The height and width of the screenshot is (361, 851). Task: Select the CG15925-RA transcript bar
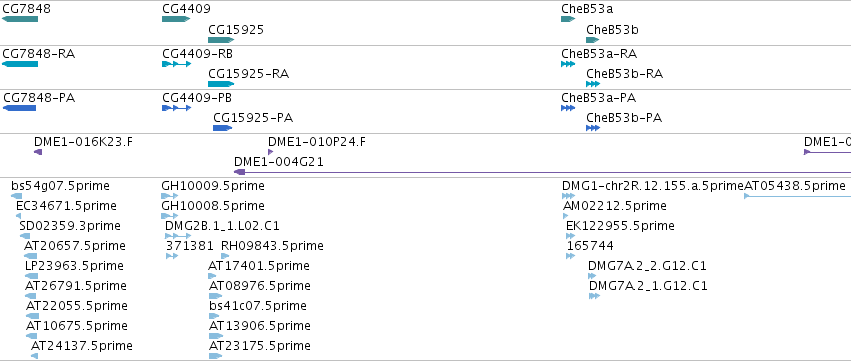coord(221,84)
